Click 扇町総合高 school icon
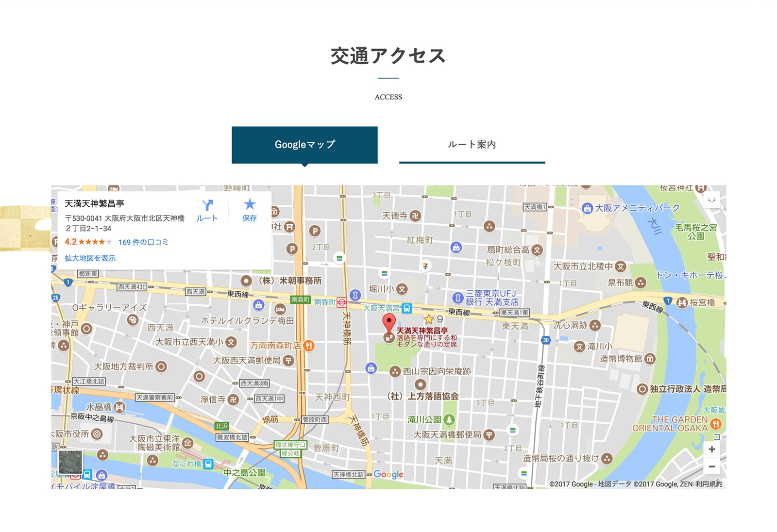 [537, 250]
